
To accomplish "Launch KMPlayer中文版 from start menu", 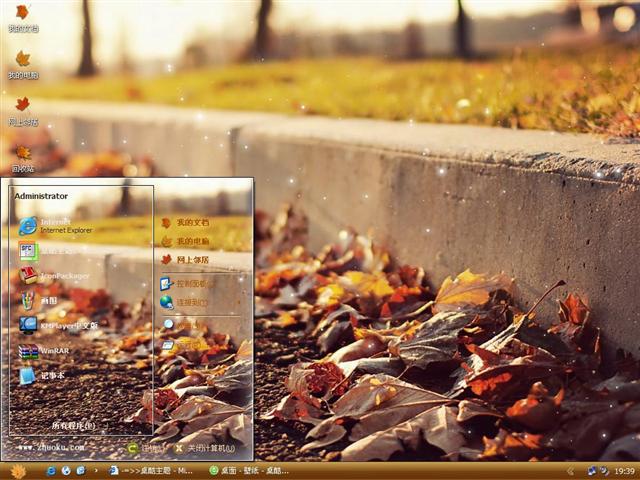I will click(58, 326).
